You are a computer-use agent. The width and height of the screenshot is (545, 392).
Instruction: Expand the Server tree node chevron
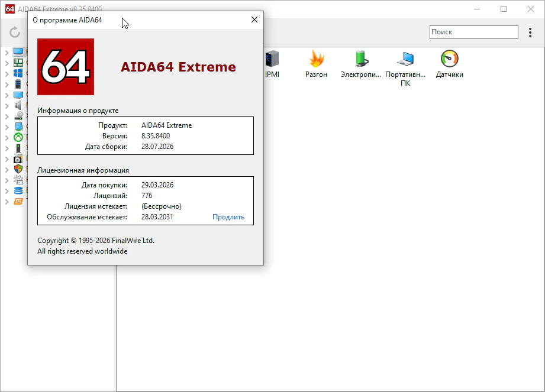tap(7, 85)
